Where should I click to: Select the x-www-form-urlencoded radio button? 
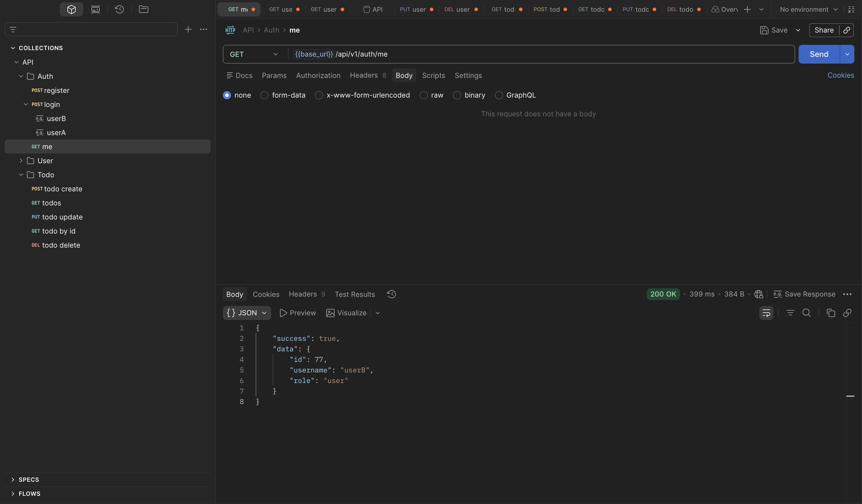tap(319, 95)
